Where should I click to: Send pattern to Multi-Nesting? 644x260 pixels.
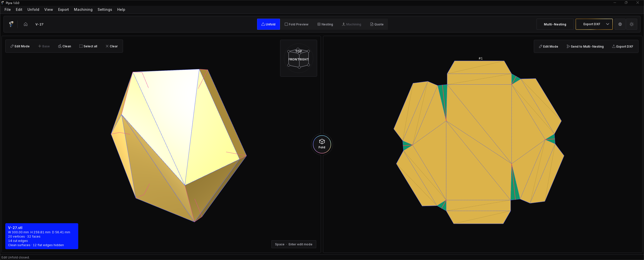point(585,46)
